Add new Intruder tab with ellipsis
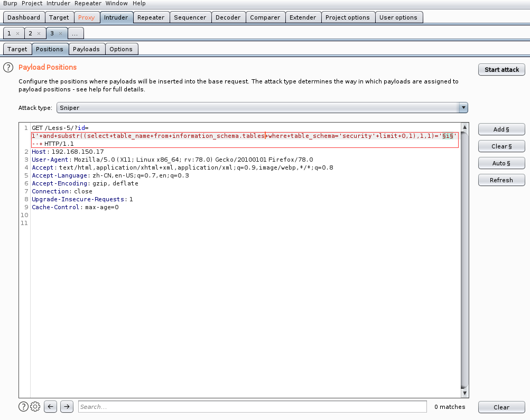Viewport: 530px width, 420px height. coord(75,33)
